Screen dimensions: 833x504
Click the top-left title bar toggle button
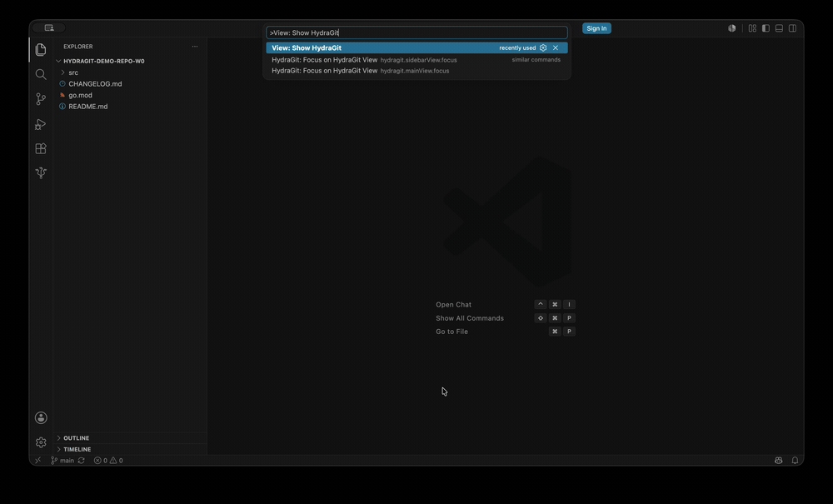click(49, 27)
